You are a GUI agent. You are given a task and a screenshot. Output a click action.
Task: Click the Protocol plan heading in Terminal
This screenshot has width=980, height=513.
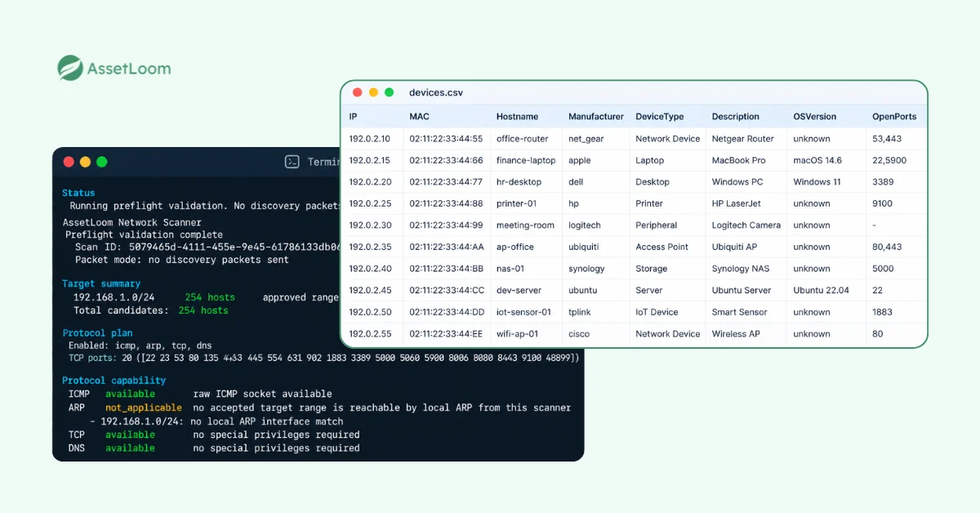[97, 333]
